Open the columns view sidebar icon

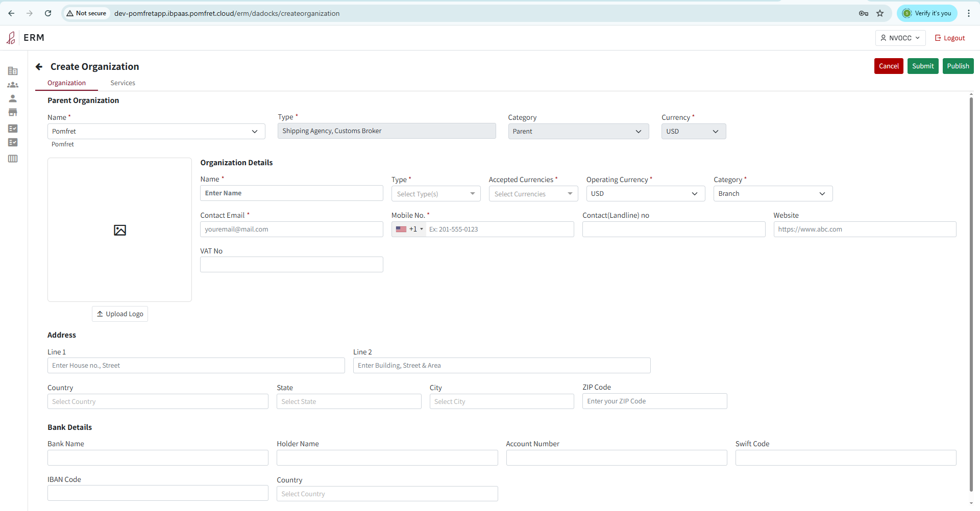coord(13,159)
